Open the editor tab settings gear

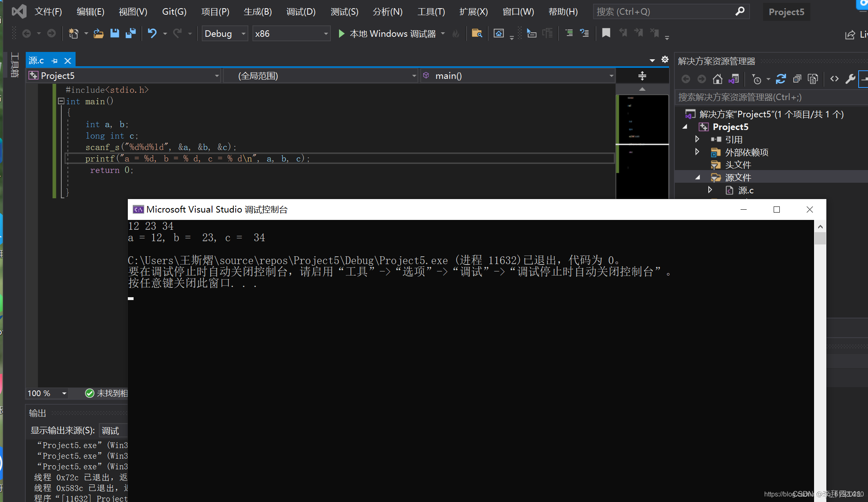point(665,60)
